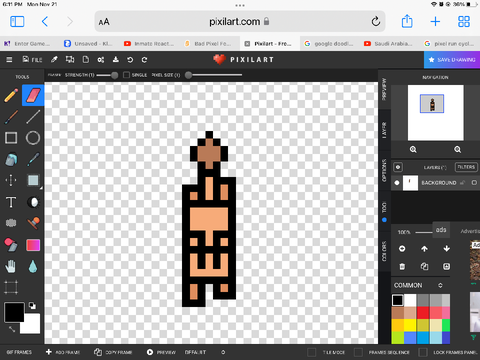Click Copy Frame button
Viewport: 480px width, 360px height.
point(113,352)
